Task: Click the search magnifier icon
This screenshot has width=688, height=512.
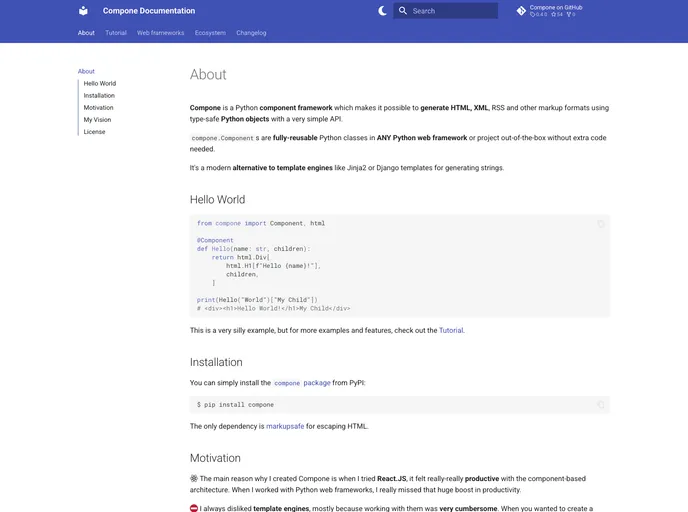Action: [x=403, y=11]
